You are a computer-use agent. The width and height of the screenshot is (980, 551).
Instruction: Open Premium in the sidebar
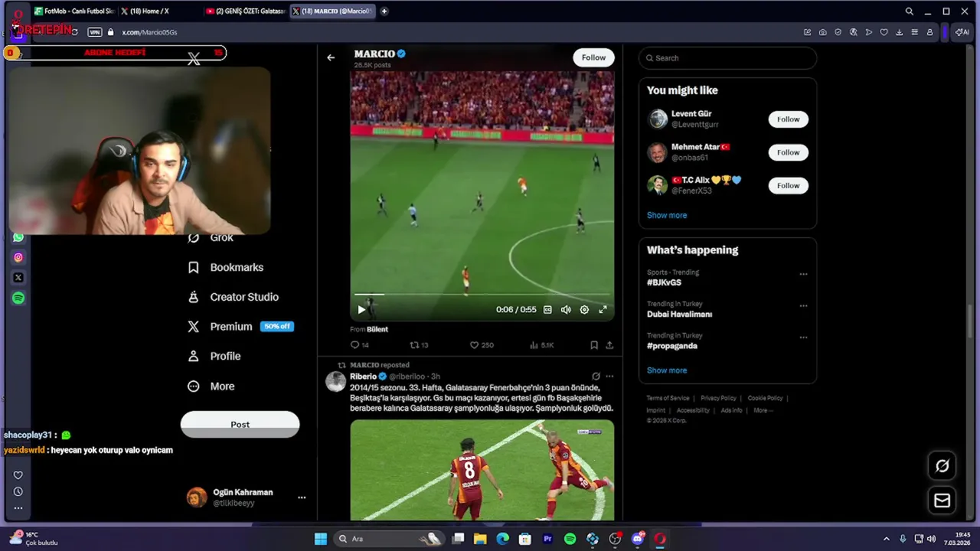click(x=240, y=327)
